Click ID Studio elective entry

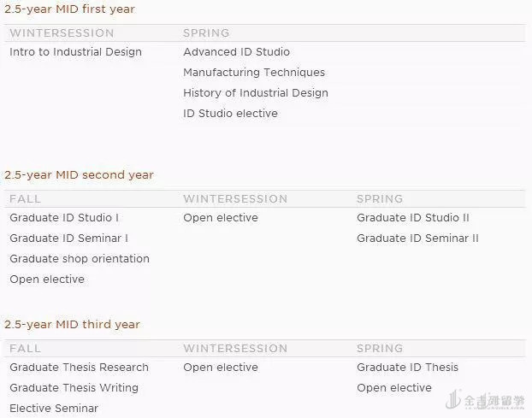pos(230,114)
